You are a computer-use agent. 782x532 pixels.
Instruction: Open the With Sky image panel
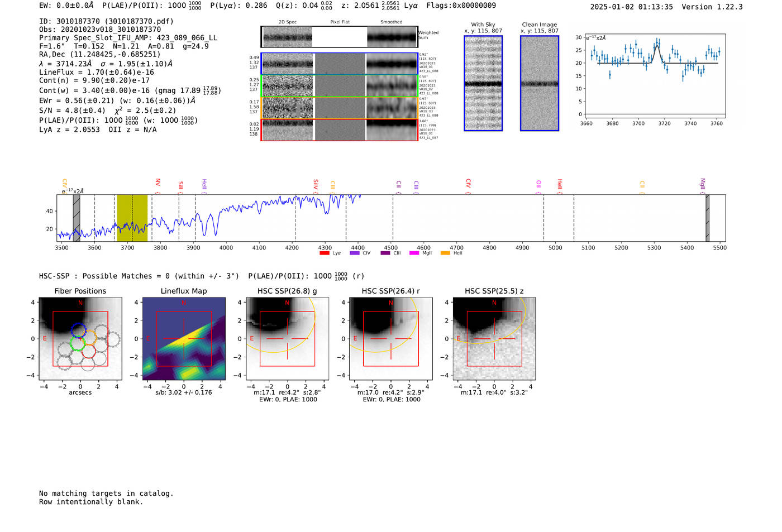483,83
